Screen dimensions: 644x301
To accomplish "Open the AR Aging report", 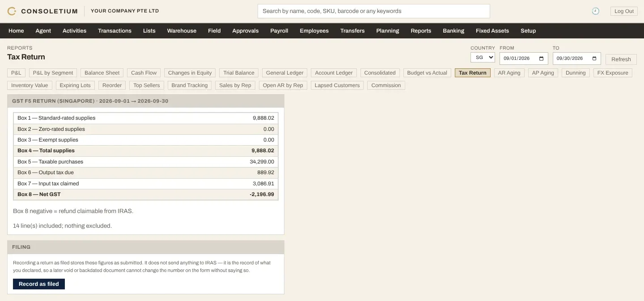I will tap(509, 73).
